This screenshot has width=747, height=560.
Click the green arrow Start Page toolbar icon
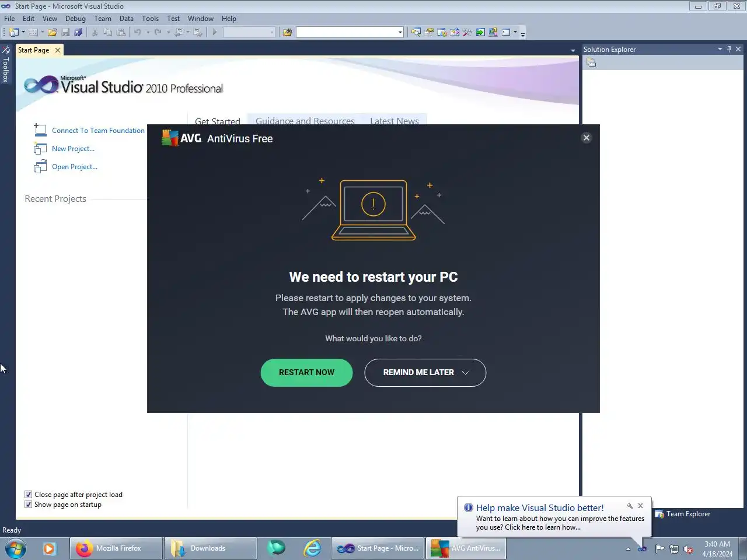480,32
